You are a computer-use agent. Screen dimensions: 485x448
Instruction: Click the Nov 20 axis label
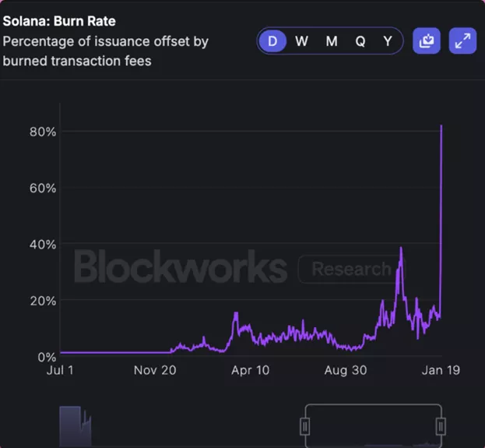[x=155, y=370]
